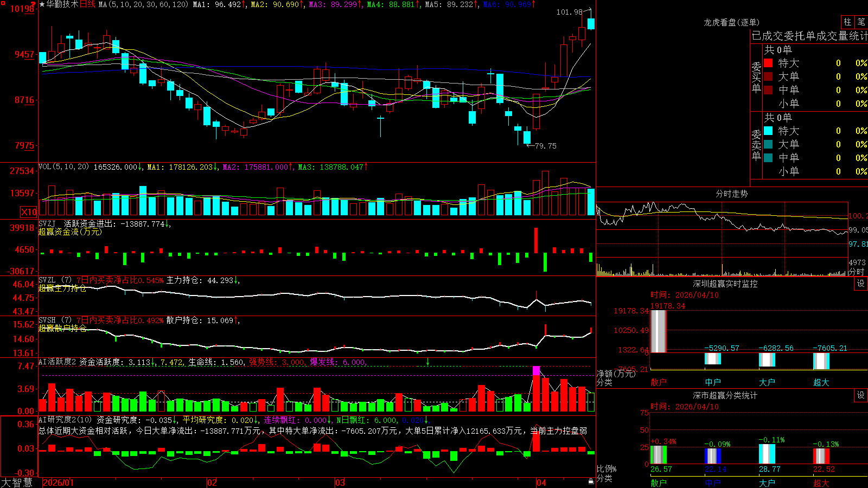This screenshot has height=488, width=868.
Task: Click the 分时走势 panel title
Action: click(x=731, y=194)
